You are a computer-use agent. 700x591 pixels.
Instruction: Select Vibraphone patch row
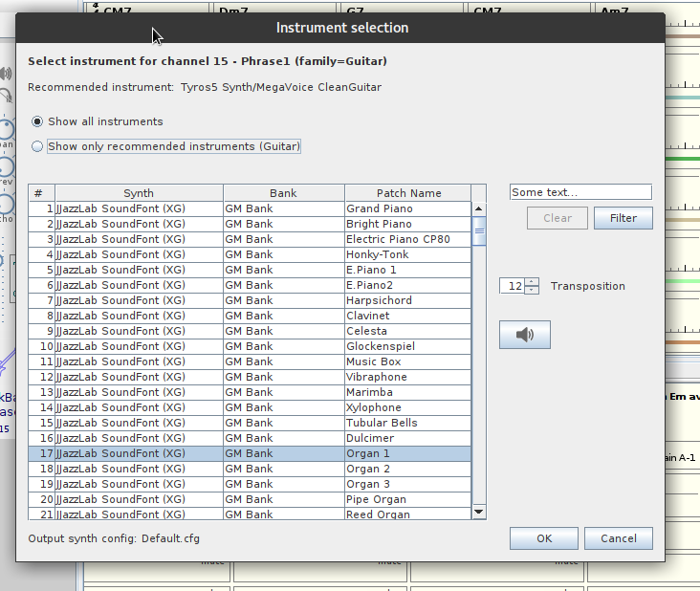click(250, 377)
